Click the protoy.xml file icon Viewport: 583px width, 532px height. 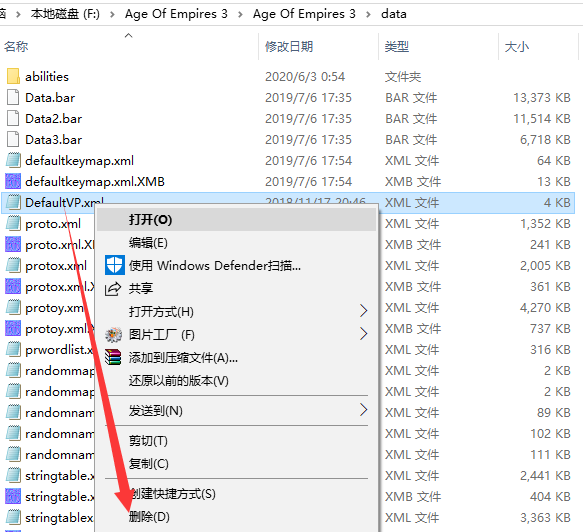(x=13, y=307)
